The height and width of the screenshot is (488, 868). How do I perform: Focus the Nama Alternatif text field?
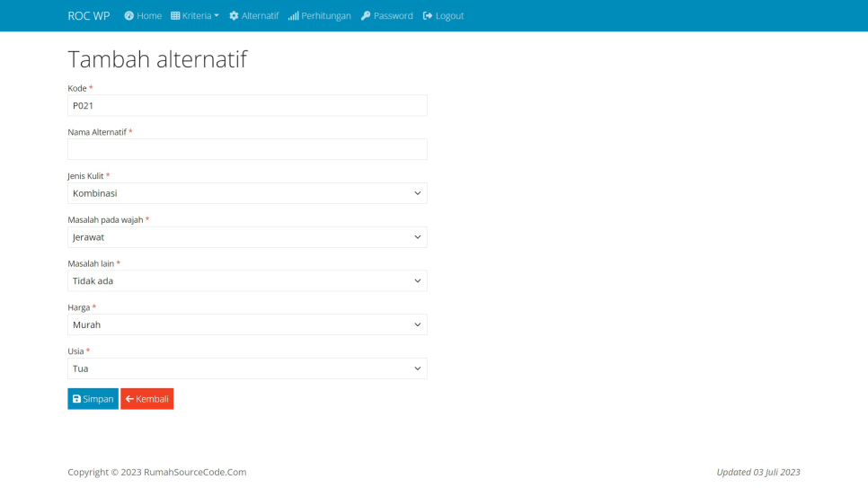coord(247,149)
